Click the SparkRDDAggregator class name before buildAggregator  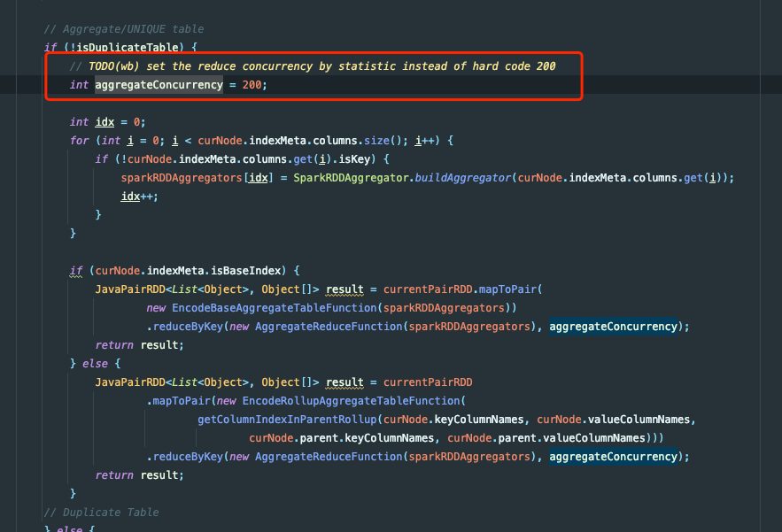(x=351, y=178)
